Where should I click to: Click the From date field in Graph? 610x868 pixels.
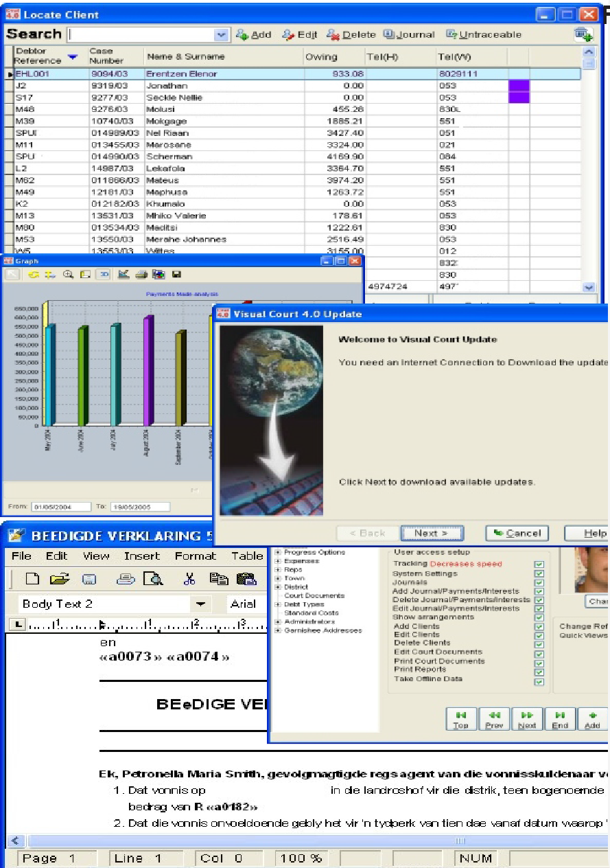[x=61, y=507]
